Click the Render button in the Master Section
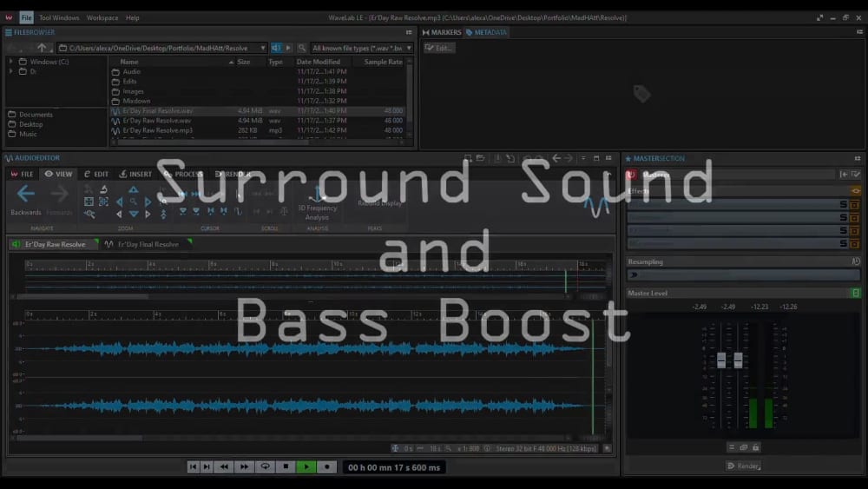The height and width of the screenshot is (489, 868). coord(744,466)
